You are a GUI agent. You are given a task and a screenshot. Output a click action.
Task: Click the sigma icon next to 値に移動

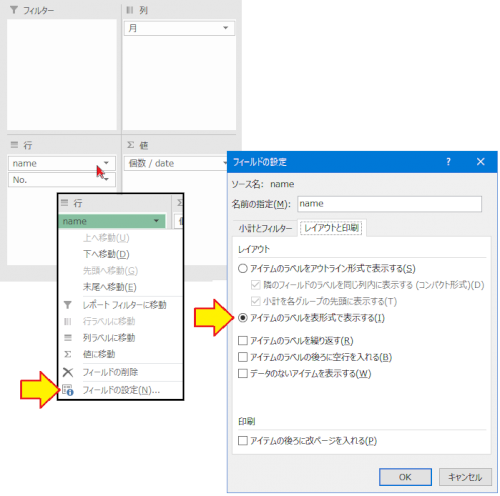[x=68, y=354]
